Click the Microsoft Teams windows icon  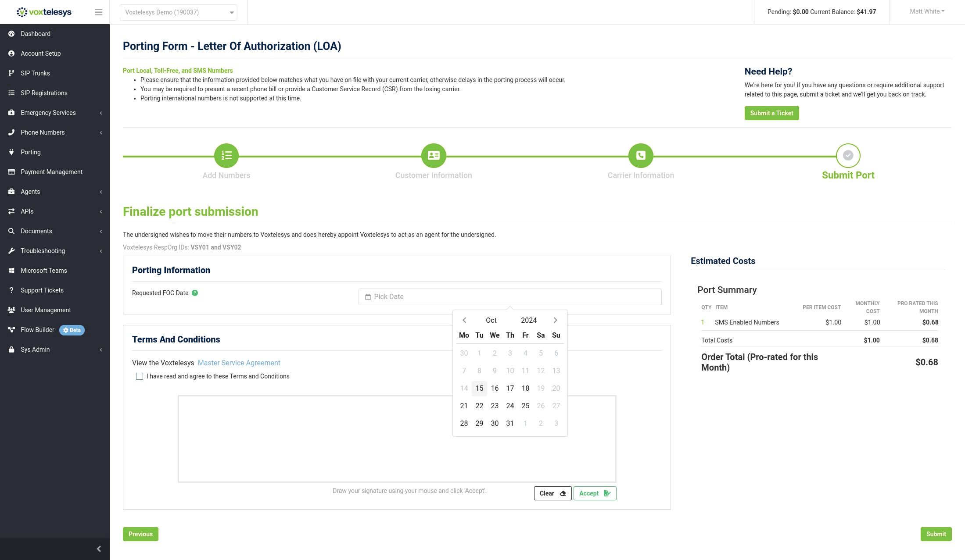[11, 271]
